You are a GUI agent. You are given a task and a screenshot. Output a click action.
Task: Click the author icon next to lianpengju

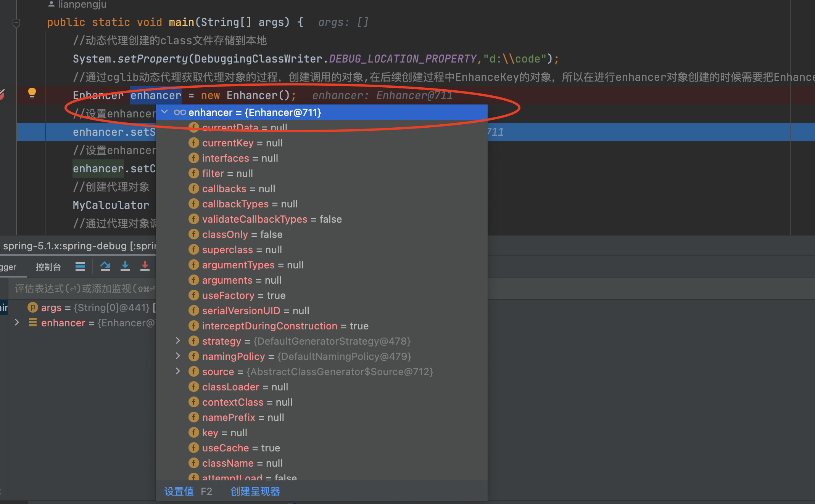51,4
